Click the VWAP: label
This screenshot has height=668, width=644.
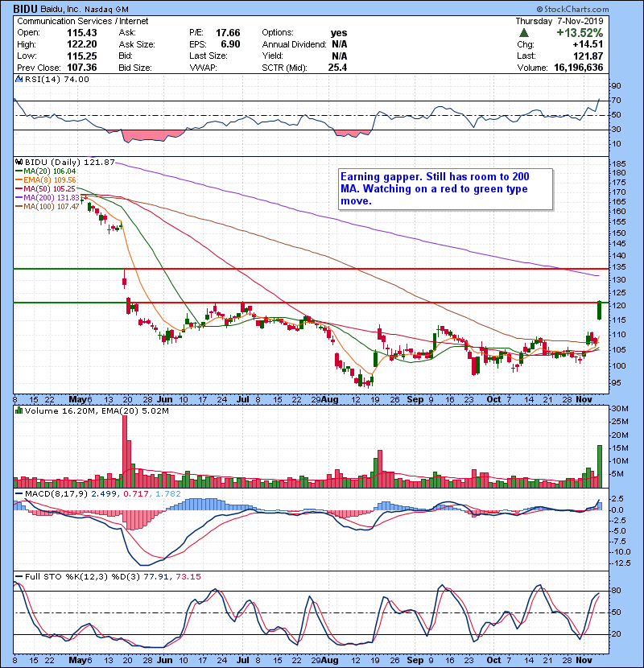click(204, 68)
